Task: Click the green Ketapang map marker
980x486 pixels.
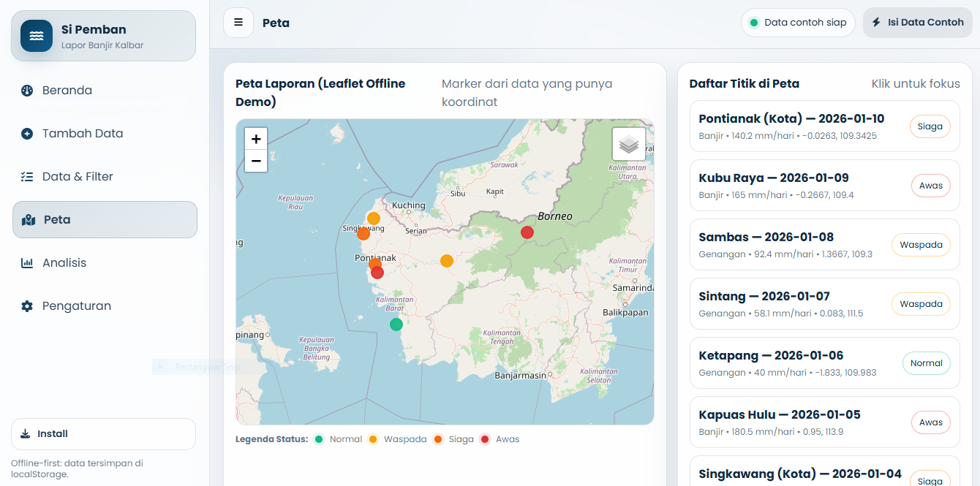Action: pos(396,324)
